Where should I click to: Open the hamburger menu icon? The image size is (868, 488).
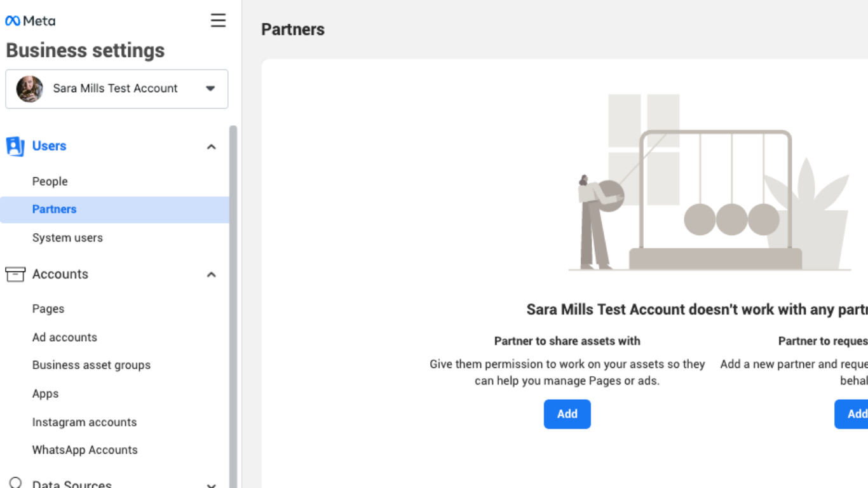pos(218,20)
